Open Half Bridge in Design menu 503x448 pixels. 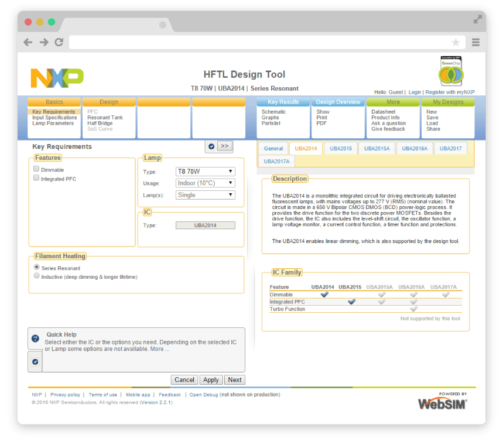pos(100,123)
